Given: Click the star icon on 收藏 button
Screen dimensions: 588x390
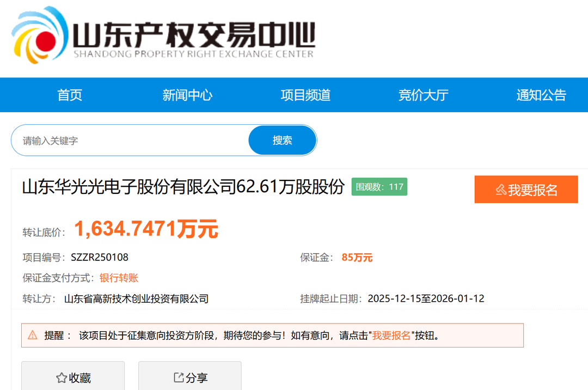Looking at the screenshot, I should click(61, 378).
